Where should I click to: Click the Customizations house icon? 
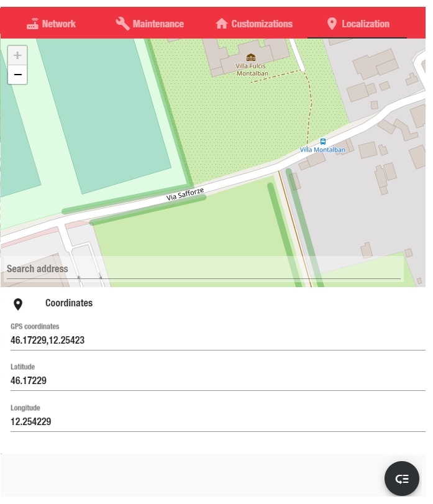(222, 24)
